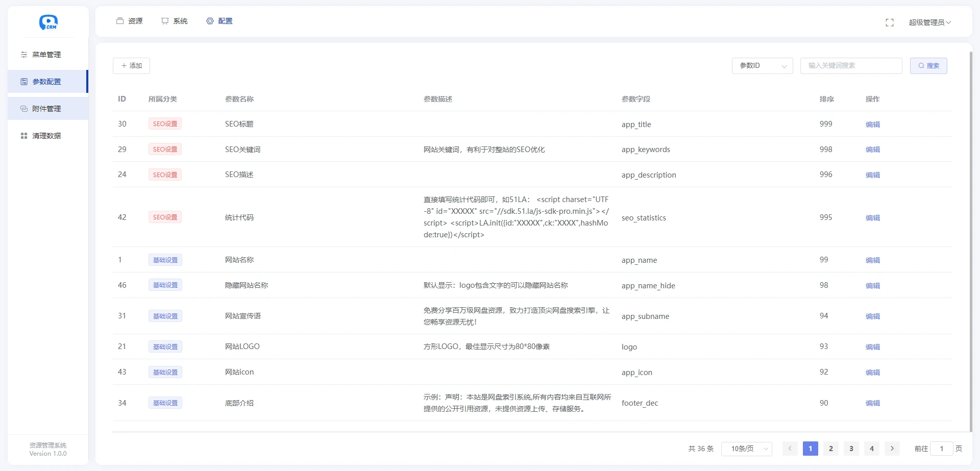Viewport: 980px width, 471px height.
Task: Click the current page 1 button
Action: 811,449
